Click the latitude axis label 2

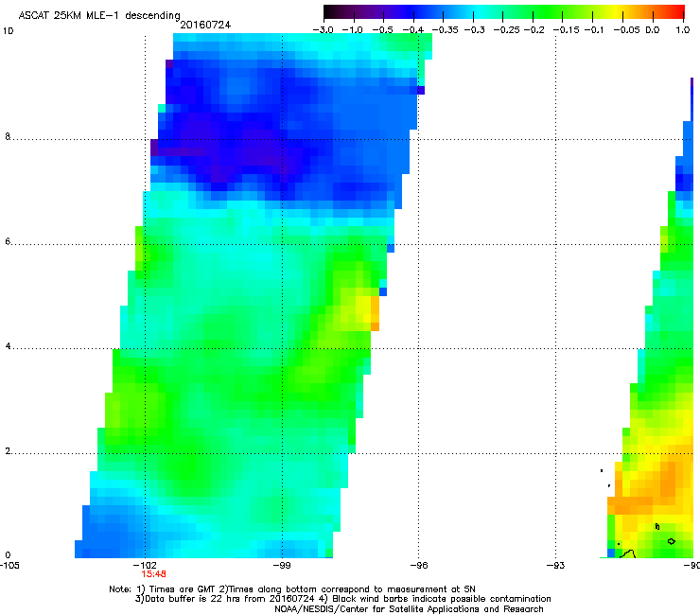coord(8,451)
